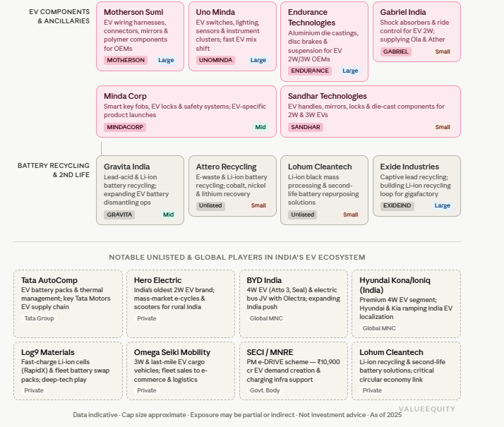
Task: Click the Tata Group tag
Action: pyautogui.click(x=40, y=318)
